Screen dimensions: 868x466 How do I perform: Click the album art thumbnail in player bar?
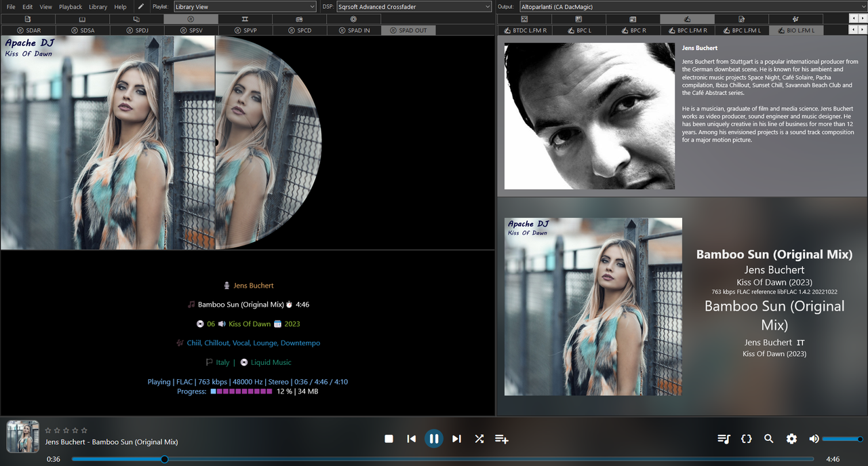[22, 437]
